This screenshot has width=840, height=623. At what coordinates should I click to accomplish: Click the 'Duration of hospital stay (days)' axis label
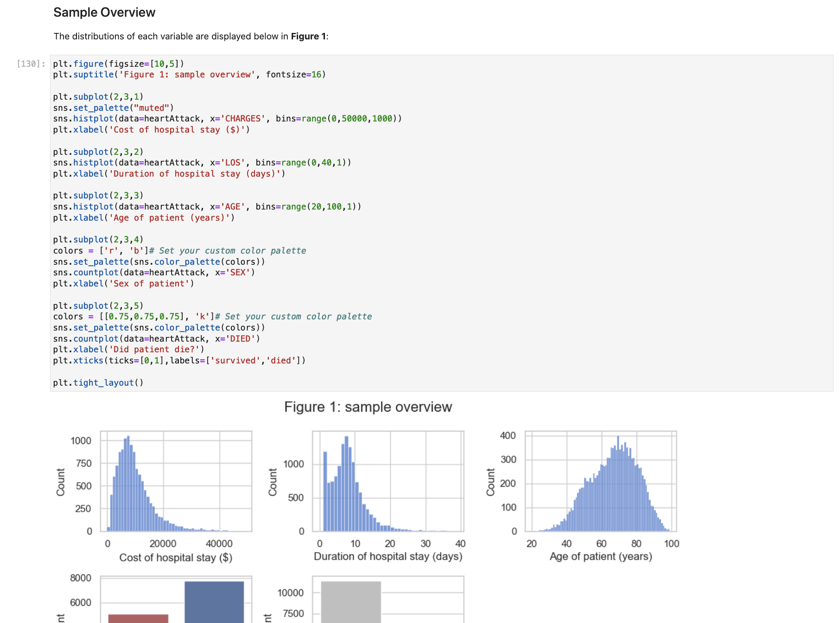pyautogui.click(x=388, y=557)
